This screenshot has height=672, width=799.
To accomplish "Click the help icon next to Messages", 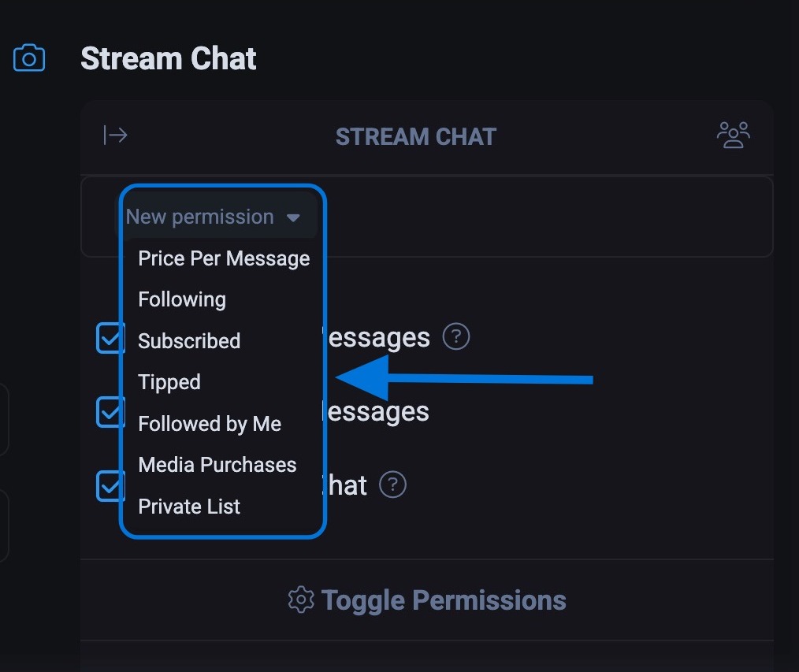I will (456, 337).
